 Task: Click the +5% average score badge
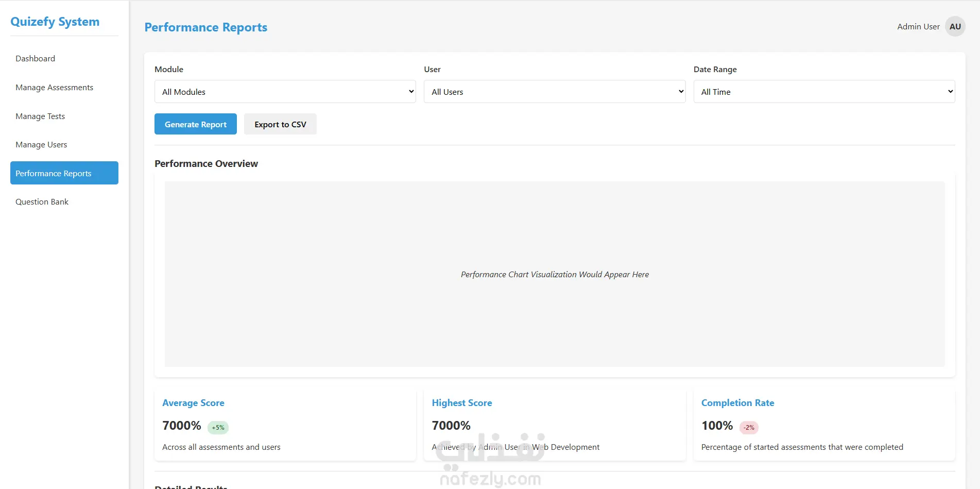218,428
